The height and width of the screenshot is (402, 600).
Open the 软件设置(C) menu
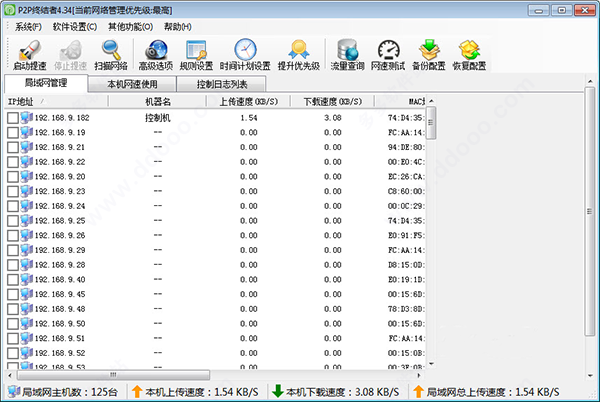tap(75, 27)
